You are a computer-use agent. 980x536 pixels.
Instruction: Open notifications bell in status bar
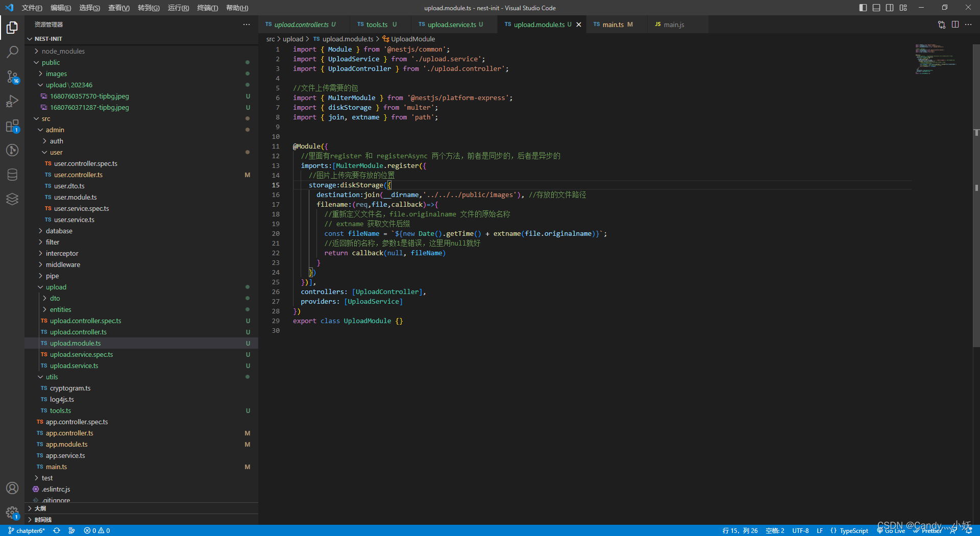point(969,531)
